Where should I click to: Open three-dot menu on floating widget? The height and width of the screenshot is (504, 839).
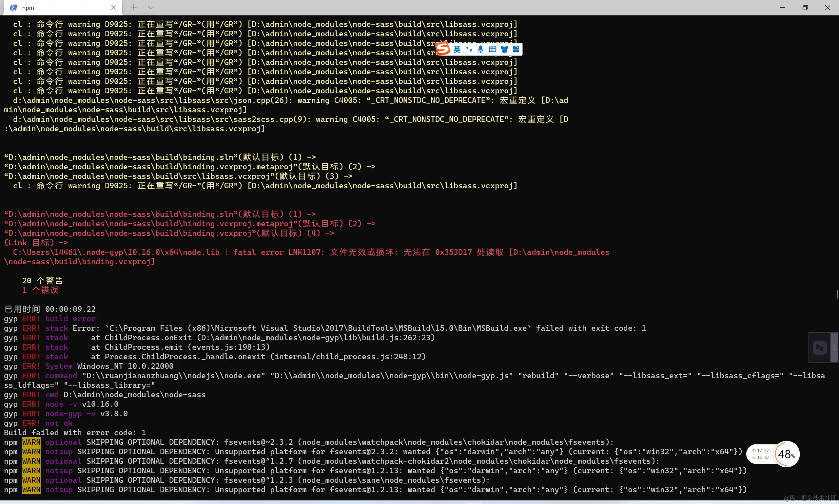[x=834, y=347]
